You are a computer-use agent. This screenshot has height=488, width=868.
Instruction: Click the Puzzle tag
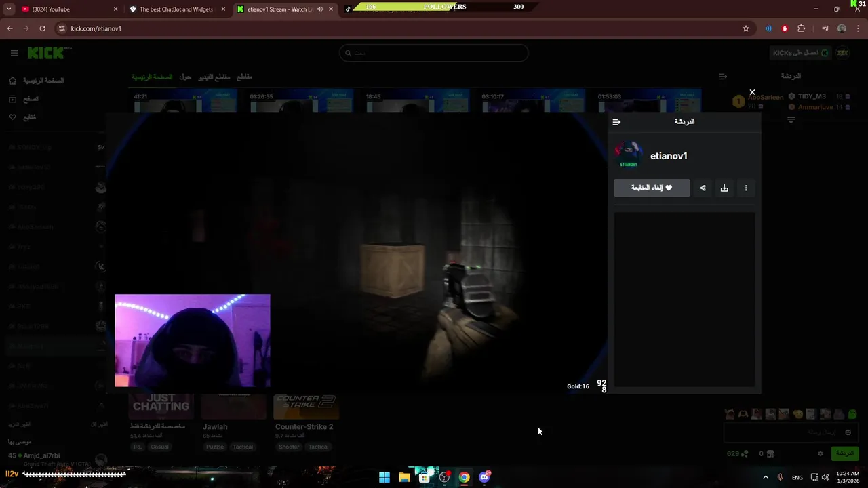point(215,447)
